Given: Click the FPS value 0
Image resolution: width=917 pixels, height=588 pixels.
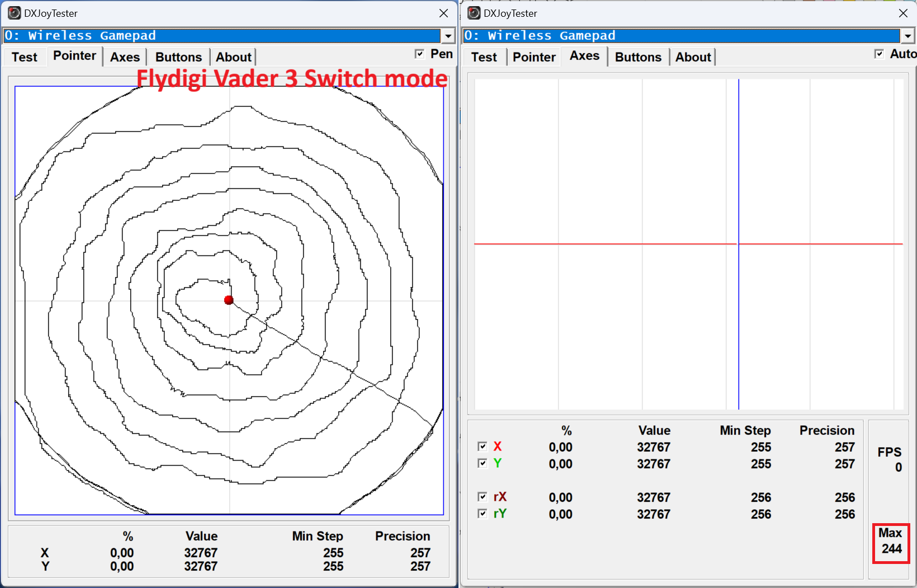Looking at the screenshot, I should 899,467.
